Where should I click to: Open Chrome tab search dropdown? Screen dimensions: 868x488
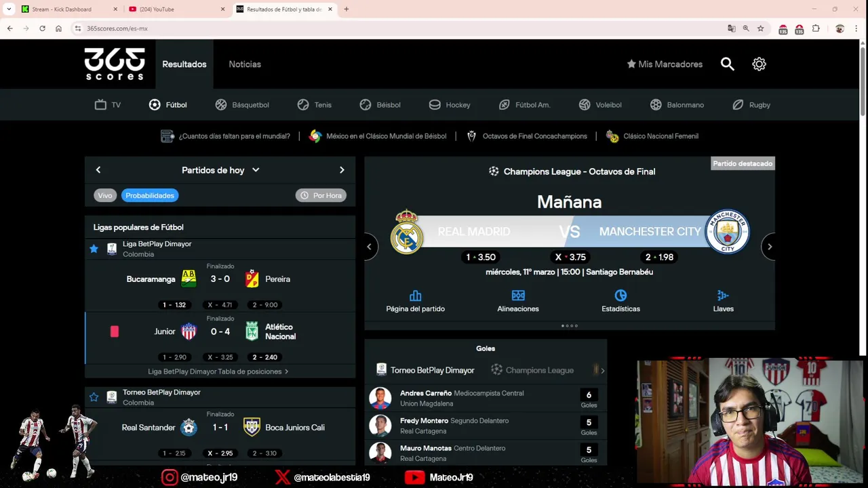click(9, 9)
